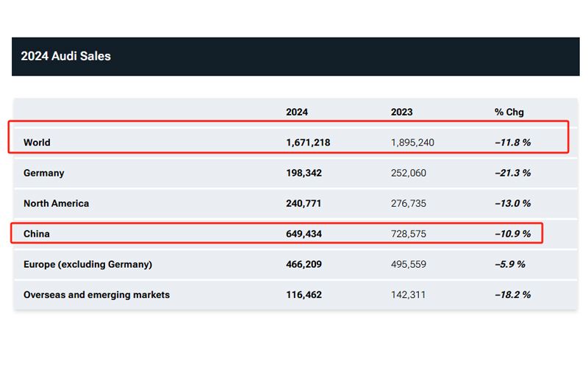This screenshot has width=588, height=392.
Task: Click Overseas change value –18.2 %
Action: point(512,294)
